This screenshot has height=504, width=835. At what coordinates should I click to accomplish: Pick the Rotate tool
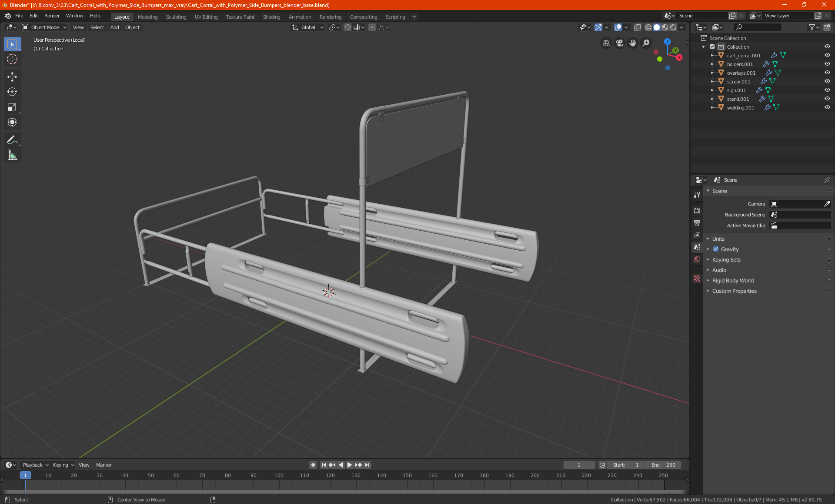point(12,92)
